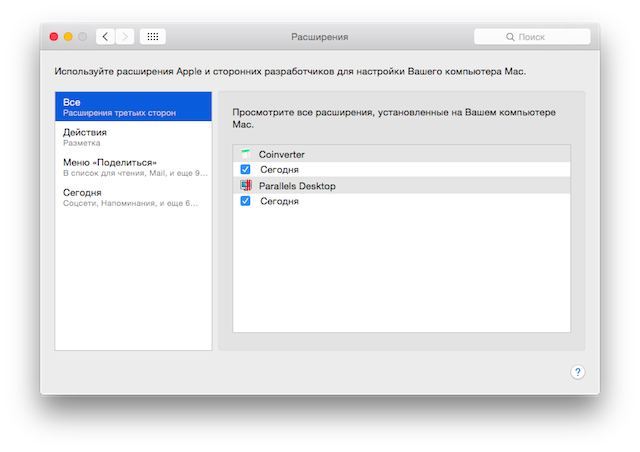Click the Parallels Desktop header row text
Viewport: 640px width, 452px height.
(x=297, y=186)
